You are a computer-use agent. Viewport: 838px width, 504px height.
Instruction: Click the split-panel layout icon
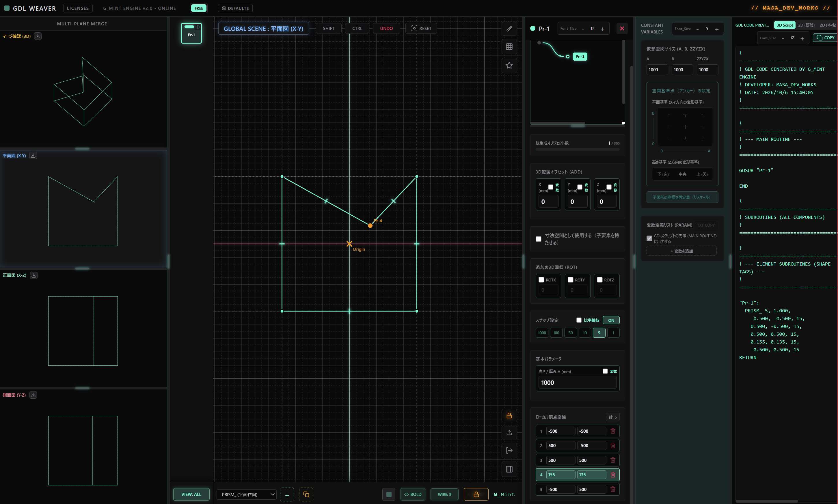[x=509, y=469]
